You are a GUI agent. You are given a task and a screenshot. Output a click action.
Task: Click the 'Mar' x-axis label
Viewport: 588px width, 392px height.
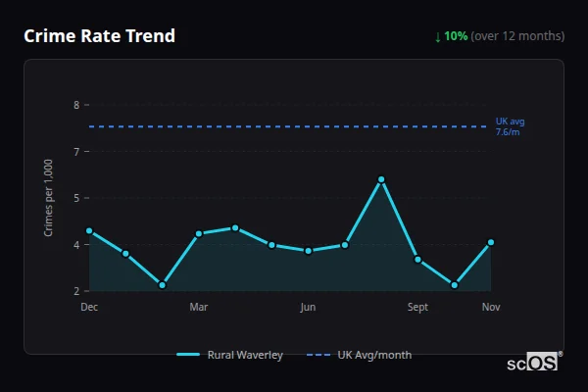coord(199,307)
